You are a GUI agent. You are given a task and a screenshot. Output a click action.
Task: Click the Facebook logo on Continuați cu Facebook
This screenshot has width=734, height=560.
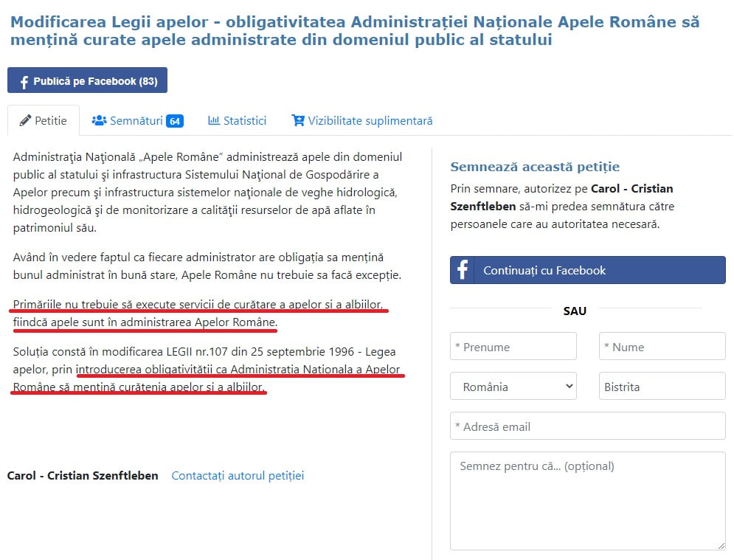(x=463, y=270)
